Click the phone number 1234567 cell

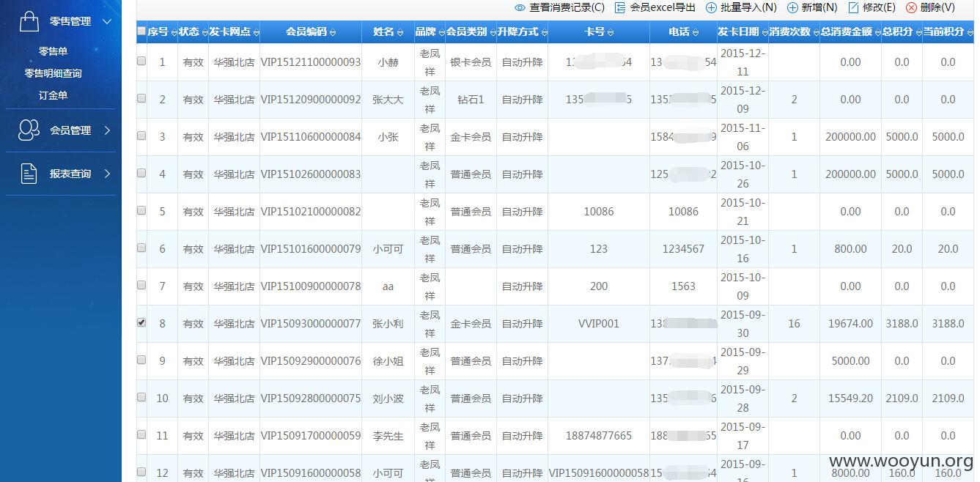[683, 249]
